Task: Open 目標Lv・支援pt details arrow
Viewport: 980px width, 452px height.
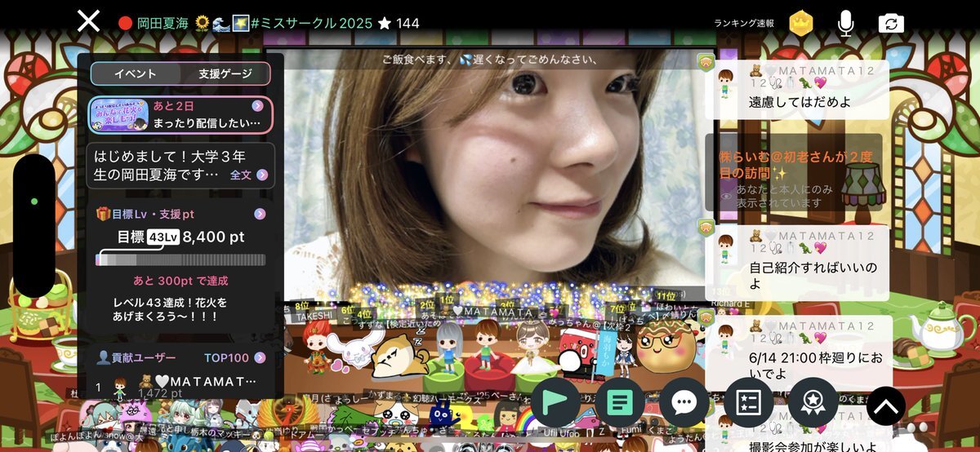Action: pos(260,214)
